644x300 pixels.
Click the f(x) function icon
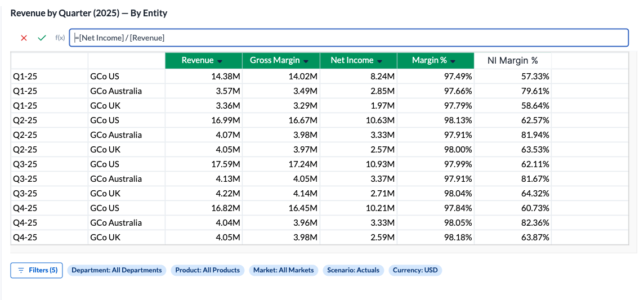(60, 38)
